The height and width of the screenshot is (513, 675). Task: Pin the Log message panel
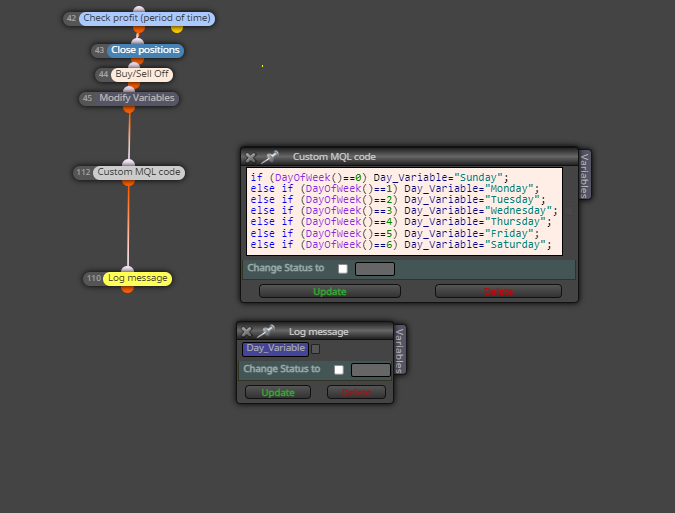pyautogui.click(x=266, y=331)
